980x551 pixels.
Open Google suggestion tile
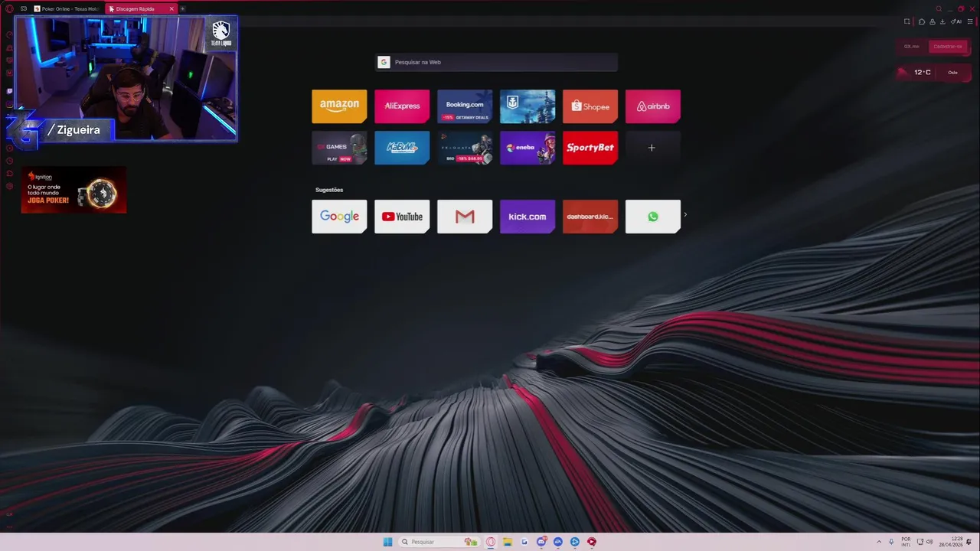[x=339, y=217]
